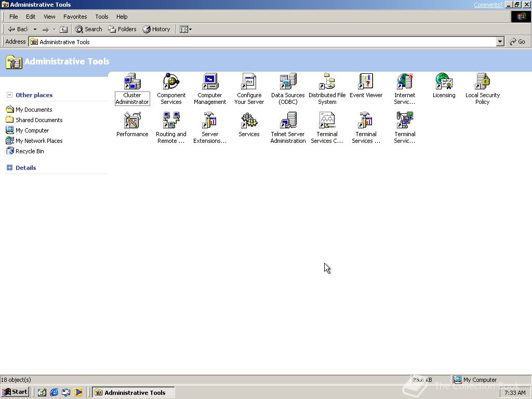
Task: Open the Favorites menu
Action: pyautogui.click(x=75, y=17)
